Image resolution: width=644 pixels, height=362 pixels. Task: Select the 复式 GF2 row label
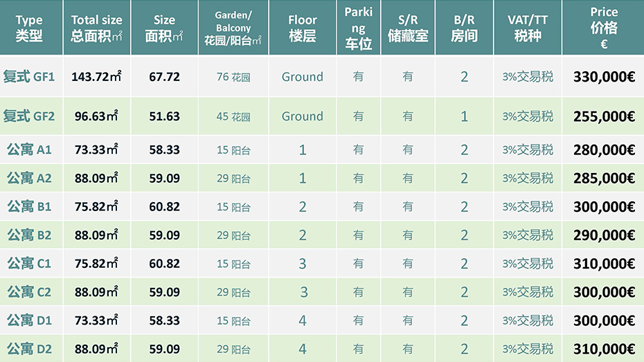tap(29, 116)
